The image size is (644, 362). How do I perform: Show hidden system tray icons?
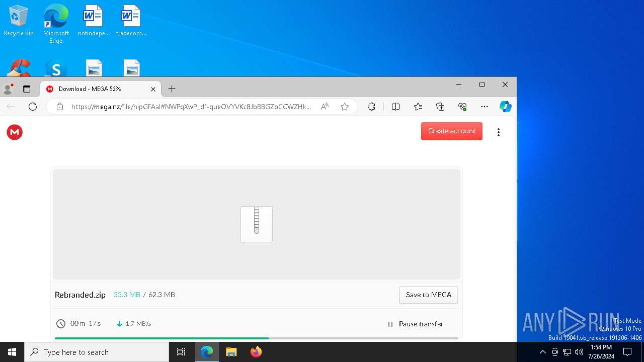pyautogui.click(x=542, y=352)
